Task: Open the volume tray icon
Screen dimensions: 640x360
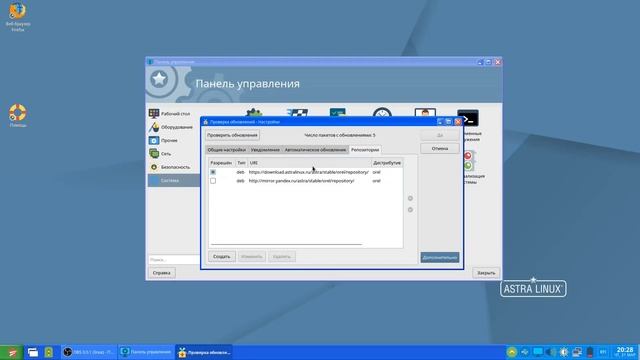Action: point(551,352)
